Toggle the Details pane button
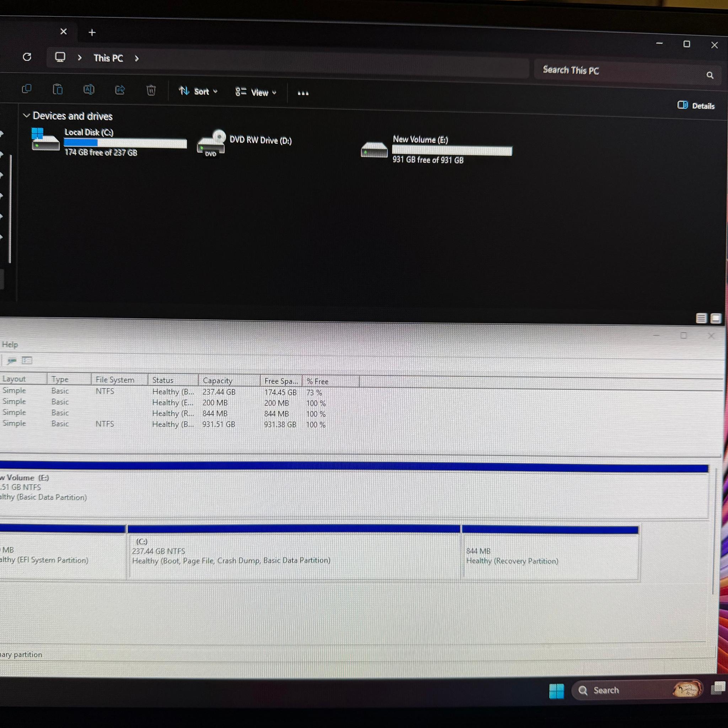The width and height of the screenshot is (728, 728). (x=696, y=106)
